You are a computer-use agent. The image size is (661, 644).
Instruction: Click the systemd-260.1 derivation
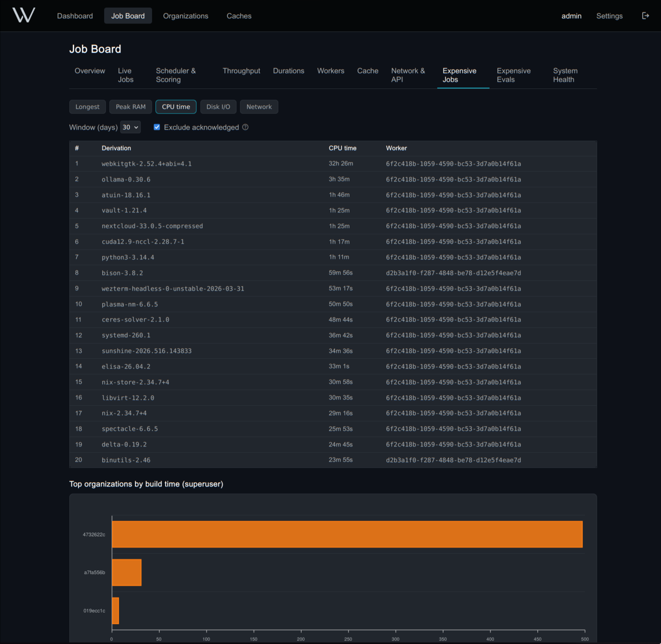pyautogui.click(x=126, y=335)
